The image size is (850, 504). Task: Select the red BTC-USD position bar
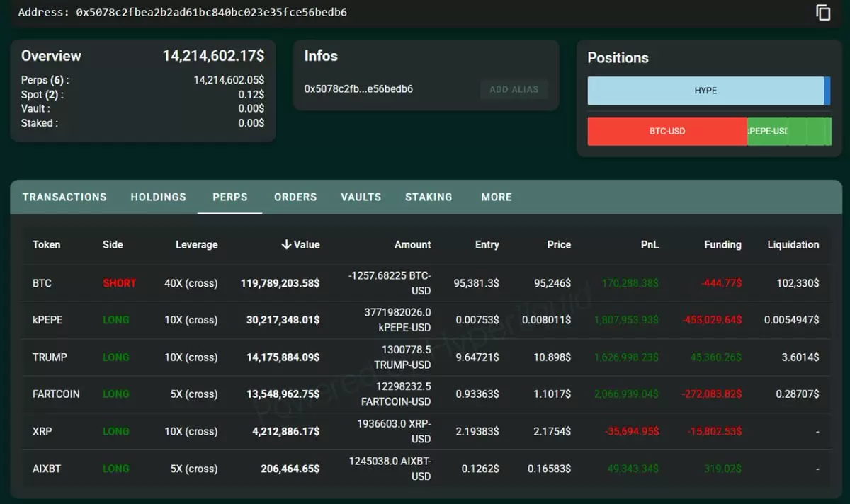pyautogui.click(x=667, y=131)
